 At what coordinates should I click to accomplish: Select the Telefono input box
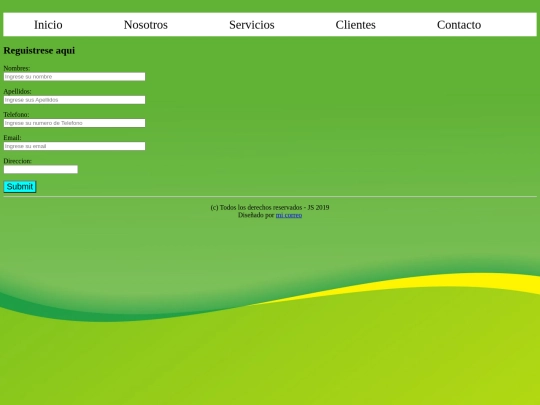point(74,123)
